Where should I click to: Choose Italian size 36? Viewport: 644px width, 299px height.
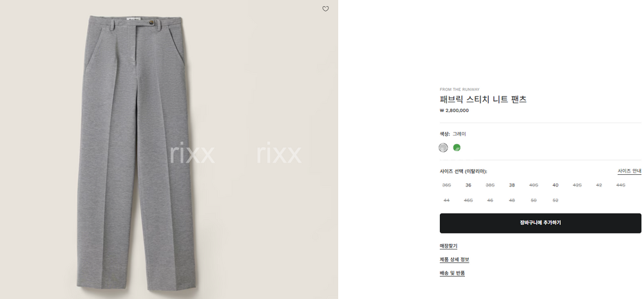pyautogui.click(x=468, y=185)
